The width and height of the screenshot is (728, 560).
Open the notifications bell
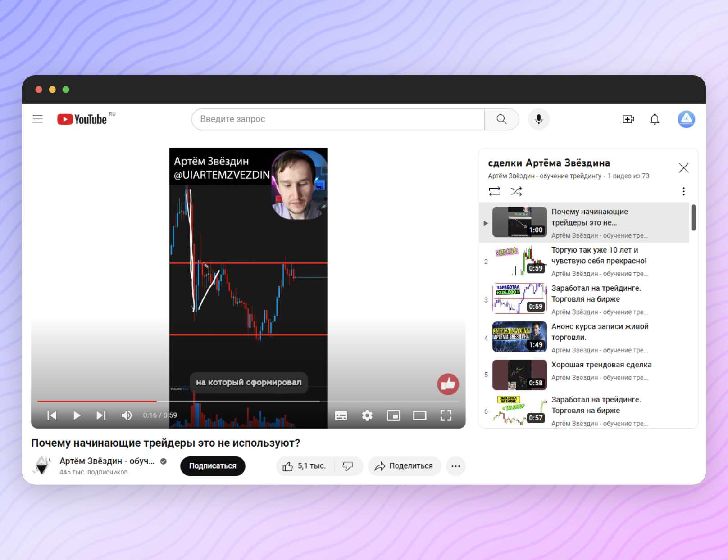point(655,119)
